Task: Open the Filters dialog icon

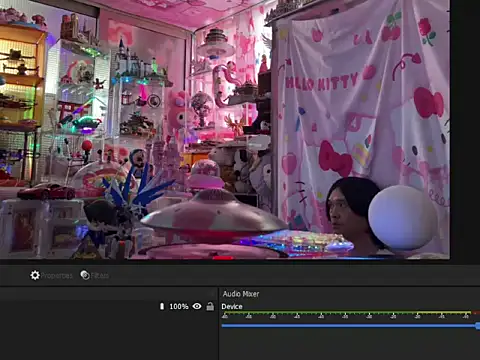Action: click(x=85, y=275)
